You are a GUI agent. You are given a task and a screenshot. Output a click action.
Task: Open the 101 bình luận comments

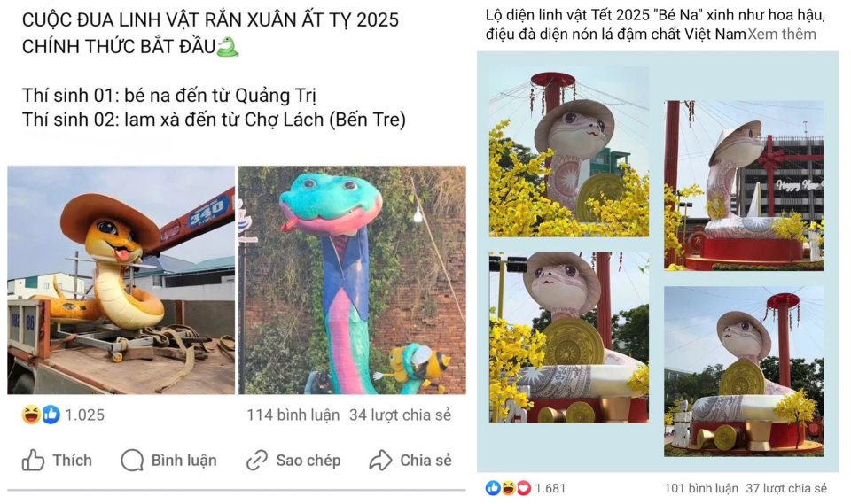coord(700,488)
